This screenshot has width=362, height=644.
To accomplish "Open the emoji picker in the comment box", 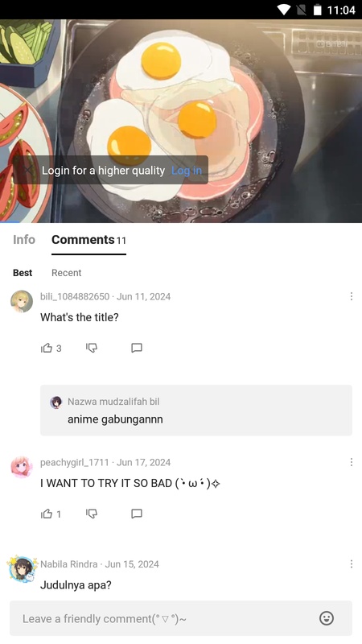I will [x=327, y=618].
